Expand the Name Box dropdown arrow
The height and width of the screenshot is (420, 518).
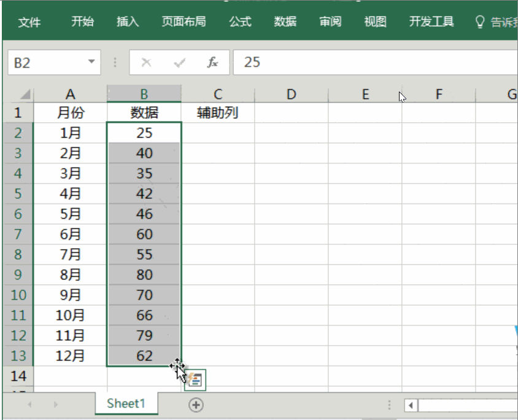pos(91,62)
